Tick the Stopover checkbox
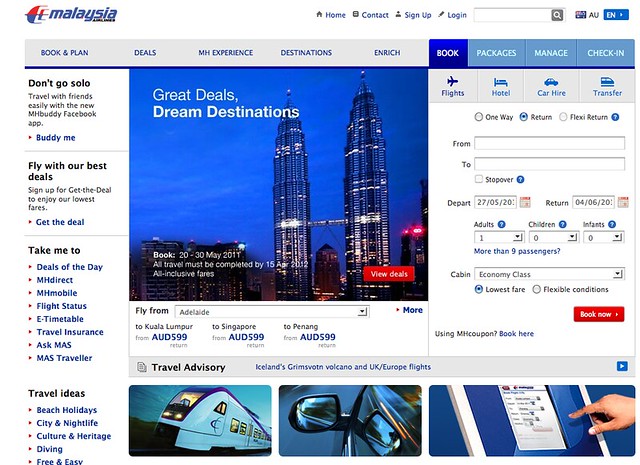This screenshot has height=465, width=640. click(479, 179)
